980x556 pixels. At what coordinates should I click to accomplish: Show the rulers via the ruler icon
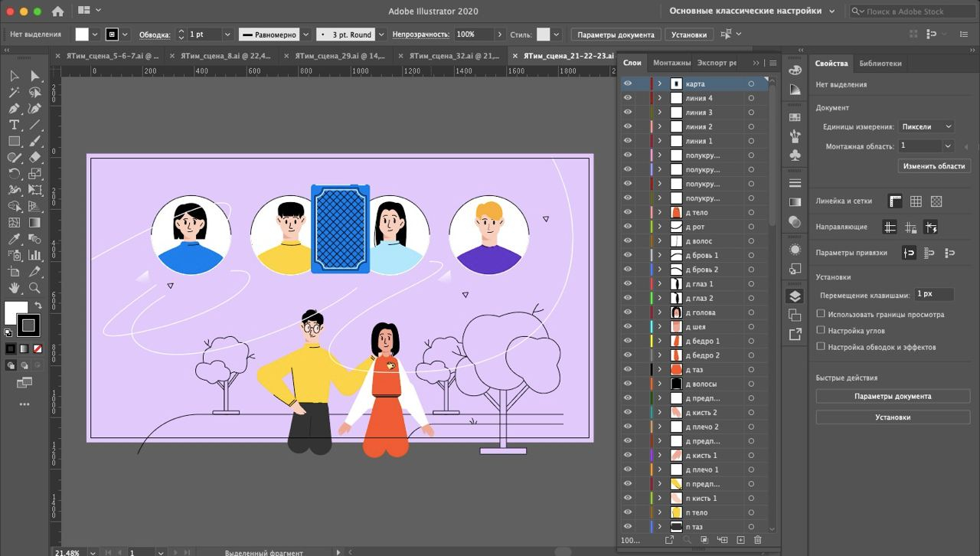click(894, 201)
